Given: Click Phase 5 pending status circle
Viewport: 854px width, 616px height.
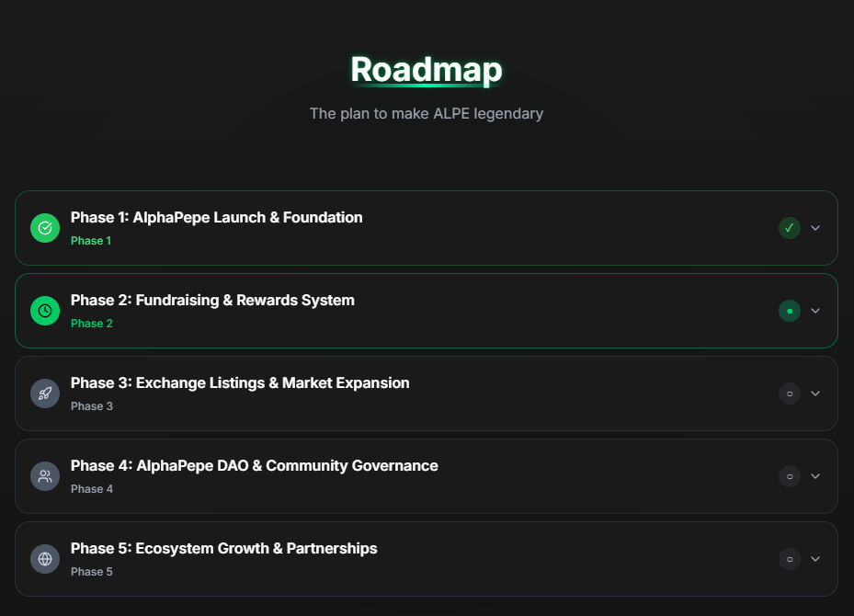Looking at the screenshot, I should (789, 559).
